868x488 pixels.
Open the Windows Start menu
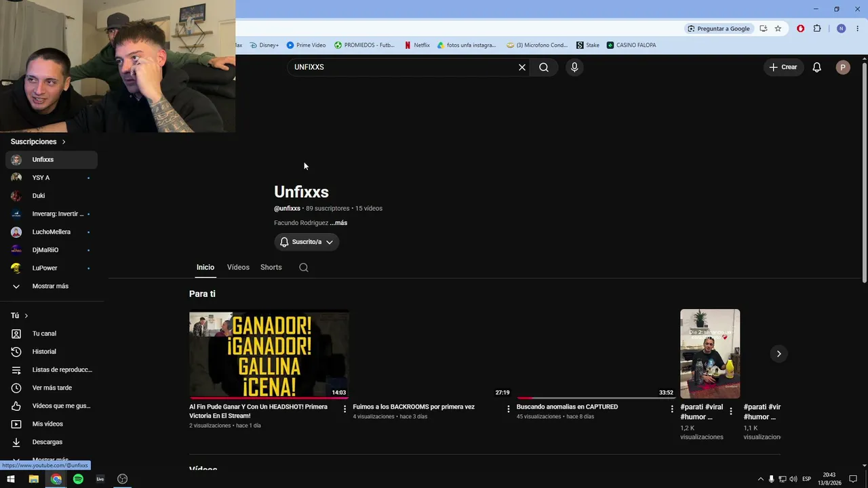[x=11, y=479]
